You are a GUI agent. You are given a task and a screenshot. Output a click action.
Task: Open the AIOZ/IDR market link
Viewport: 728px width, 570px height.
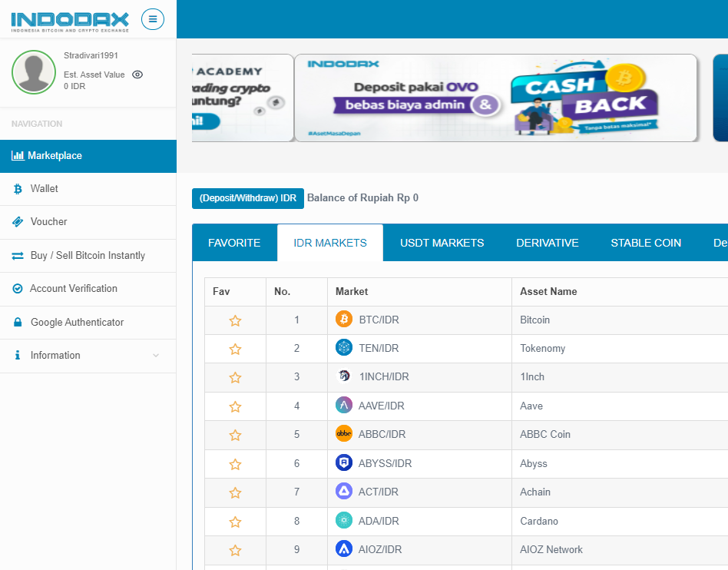(x=380, y=549)
